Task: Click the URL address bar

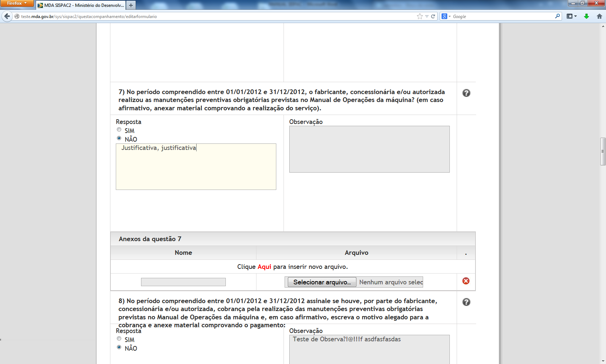Action: pos(216,16)
